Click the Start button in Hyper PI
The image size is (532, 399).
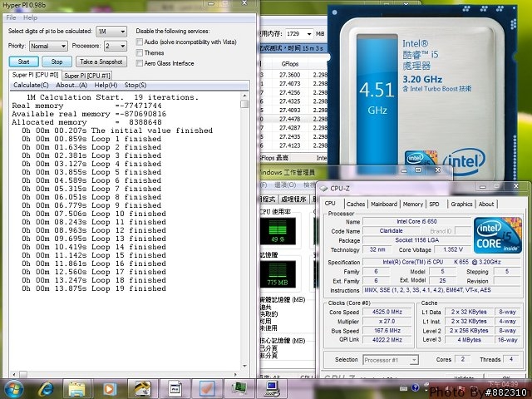[x=23, y=62]
